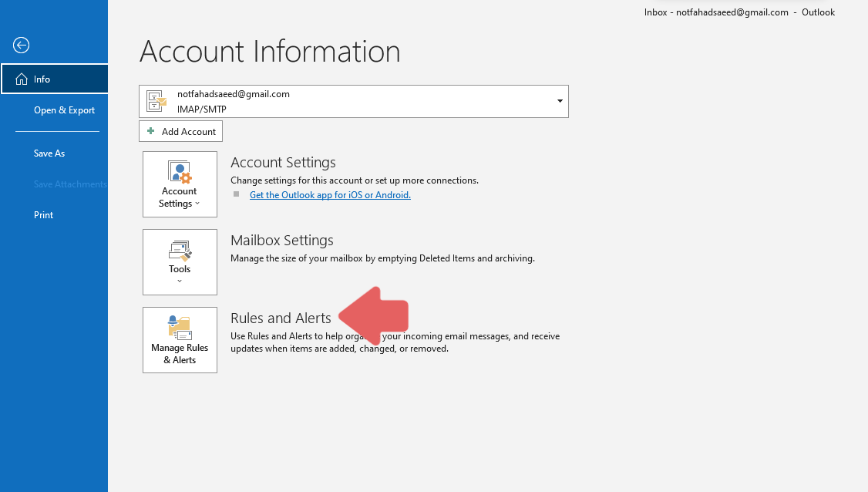Open the Info tab
The height and width of the screenshot is (492, 868).
click(54, 79)
